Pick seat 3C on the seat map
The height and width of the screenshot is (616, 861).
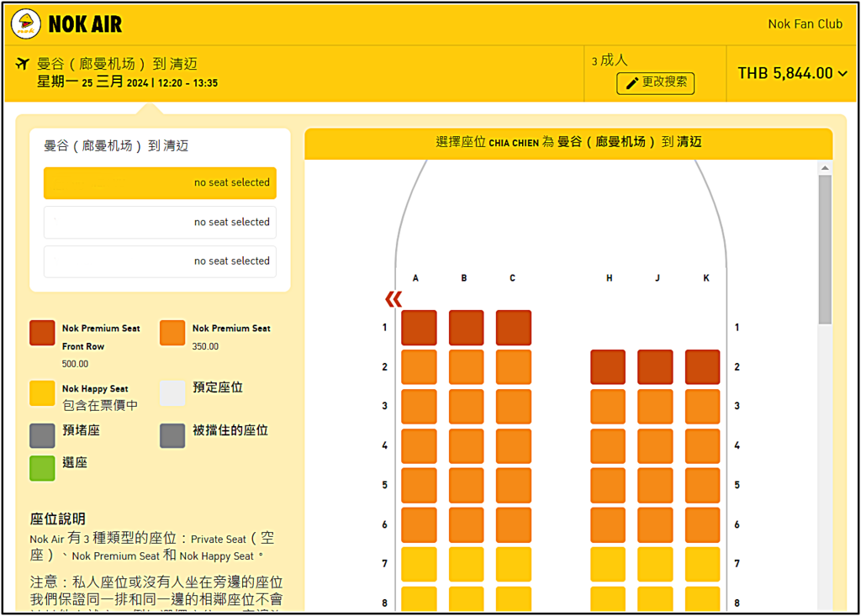click(514, 406)
